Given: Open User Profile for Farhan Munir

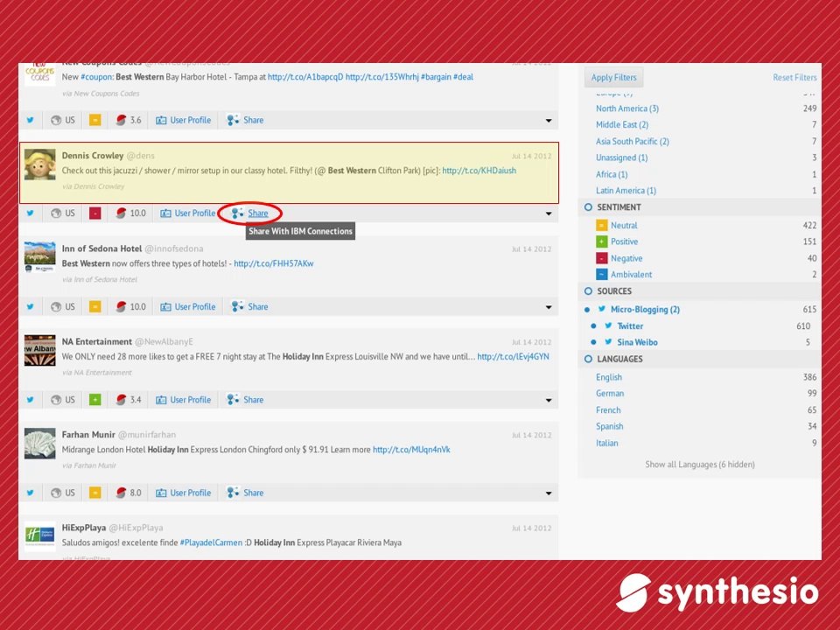Looking at the screenshot, I should click(183, 493).
